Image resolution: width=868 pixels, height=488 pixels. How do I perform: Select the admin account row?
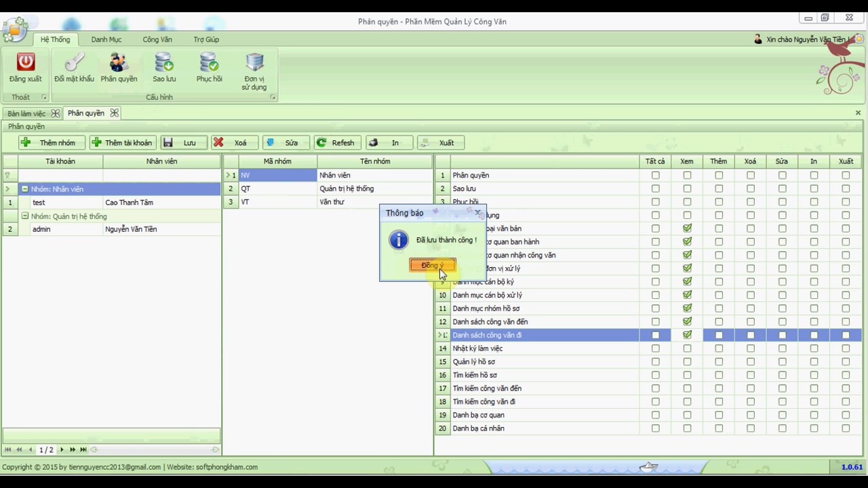point(111,229)
